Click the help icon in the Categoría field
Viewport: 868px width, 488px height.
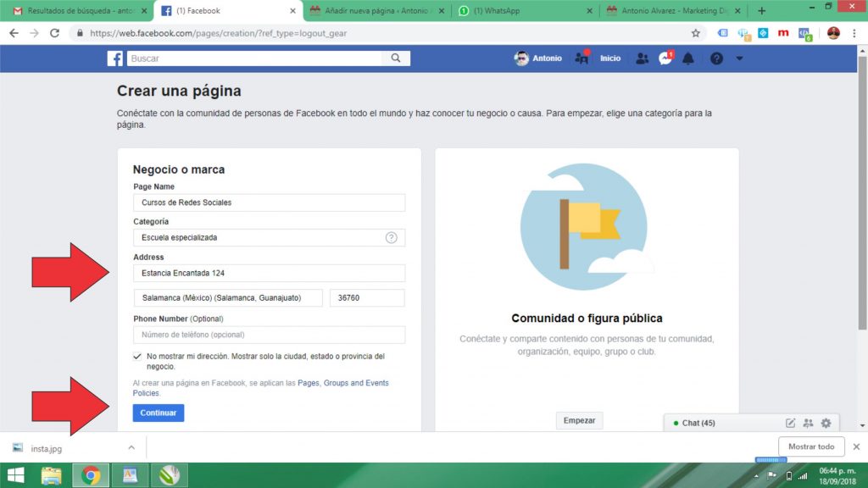click(392, 237)
